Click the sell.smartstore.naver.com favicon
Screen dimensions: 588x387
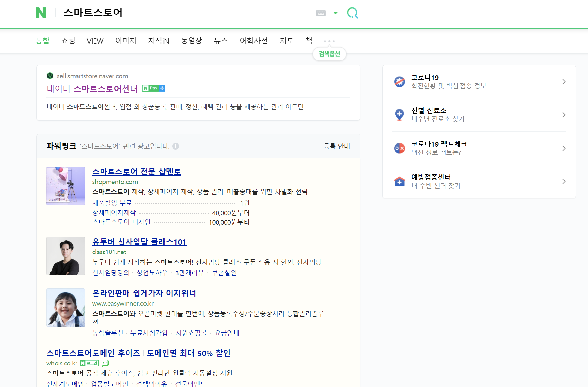[x=50, y=76]
